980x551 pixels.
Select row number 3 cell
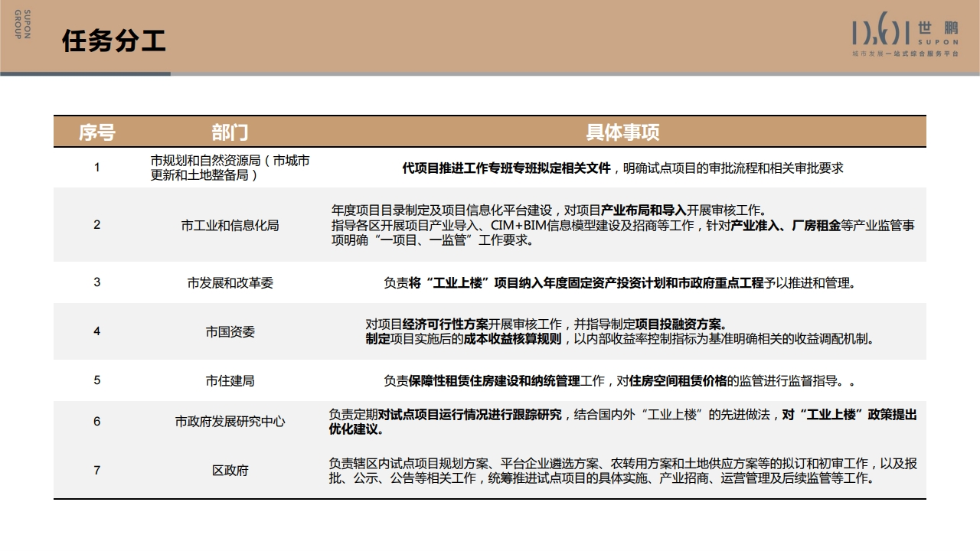[x=97, y=282]
